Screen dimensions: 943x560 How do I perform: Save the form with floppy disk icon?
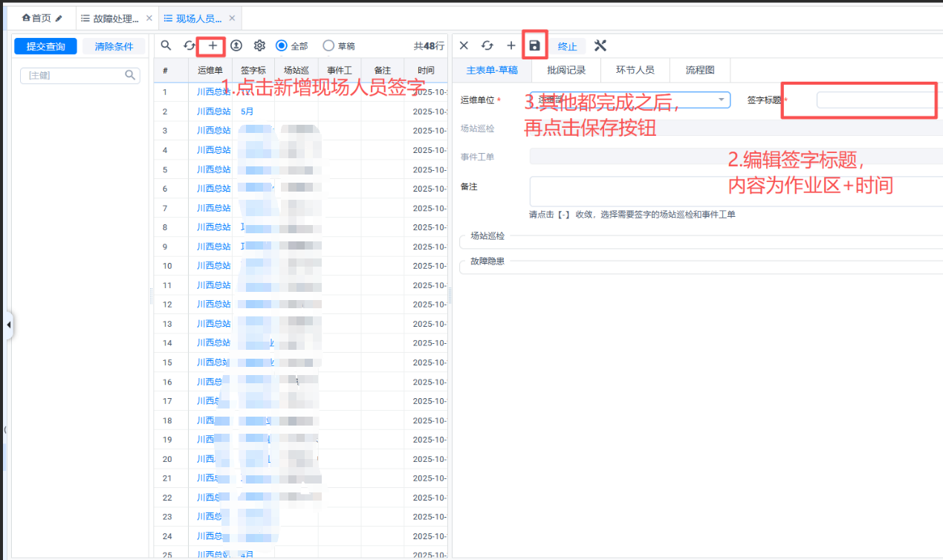(x=534, y=46)
